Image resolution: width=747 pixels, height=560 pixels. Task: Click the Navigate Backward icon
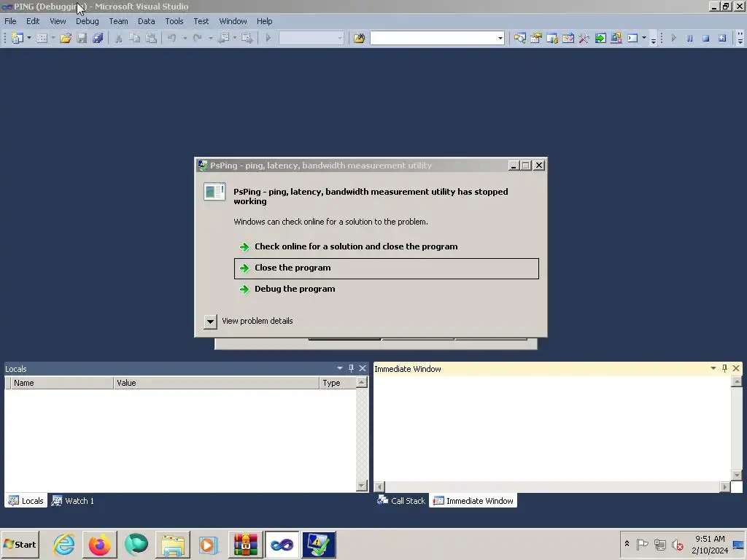pos(223,38)
